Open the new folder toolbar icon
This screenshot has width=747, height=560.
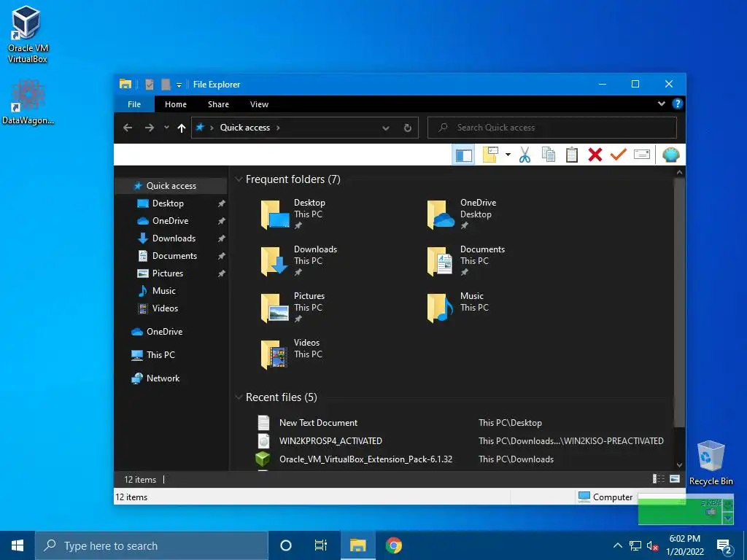click(490, 155)
